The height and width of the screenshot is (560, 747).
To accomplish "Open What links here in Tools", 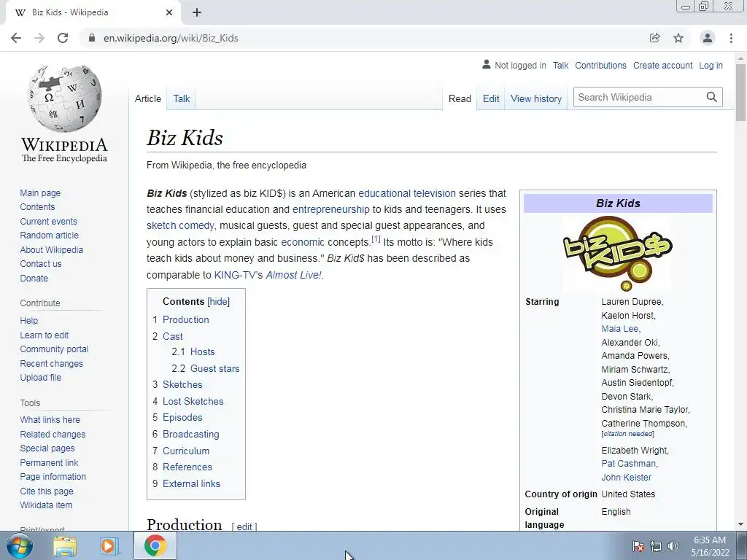I will pyautogui.click(x=50, y=419).
